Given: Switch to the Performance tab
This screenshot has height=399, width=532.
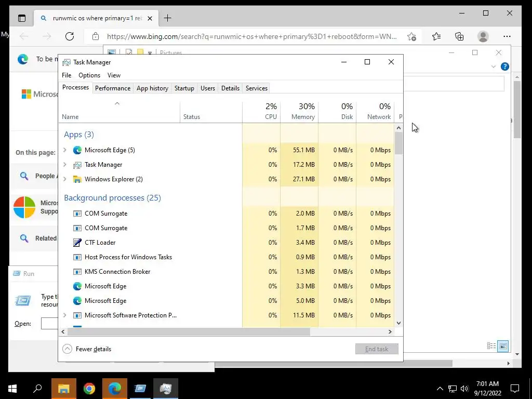Looking at the screenshot, I should click(x=113, y=88).
